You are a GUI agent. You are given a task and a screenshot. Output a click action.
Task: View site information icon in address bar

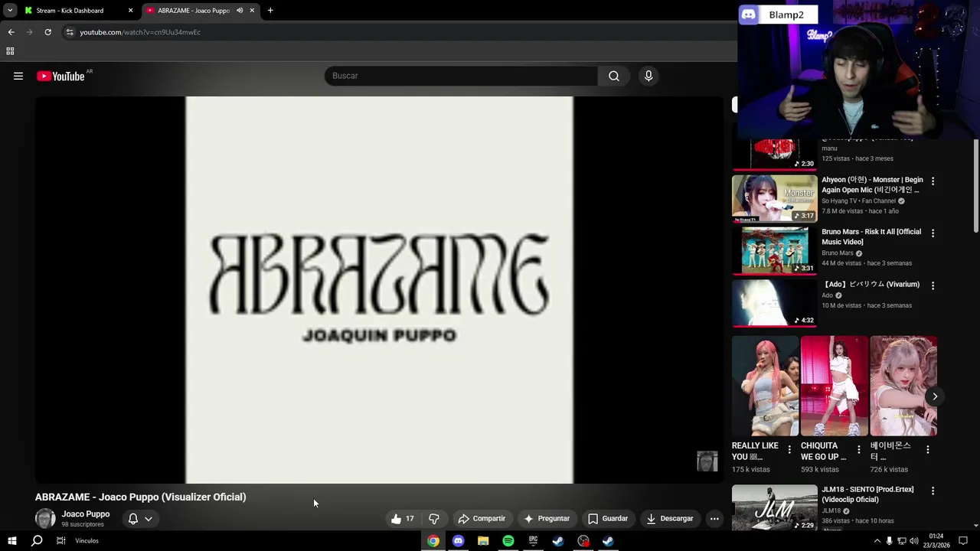coord(70,32)
